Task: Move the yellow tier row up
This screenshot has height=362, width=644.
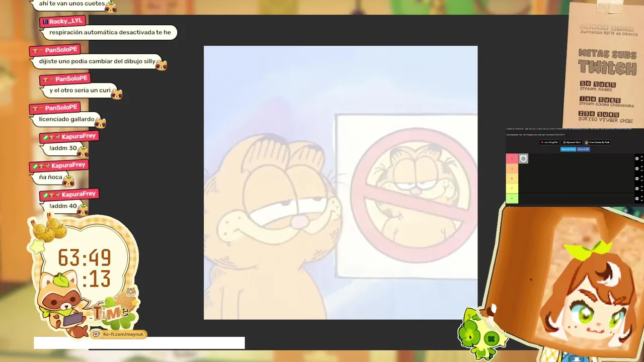Action: tap(642, 187)
